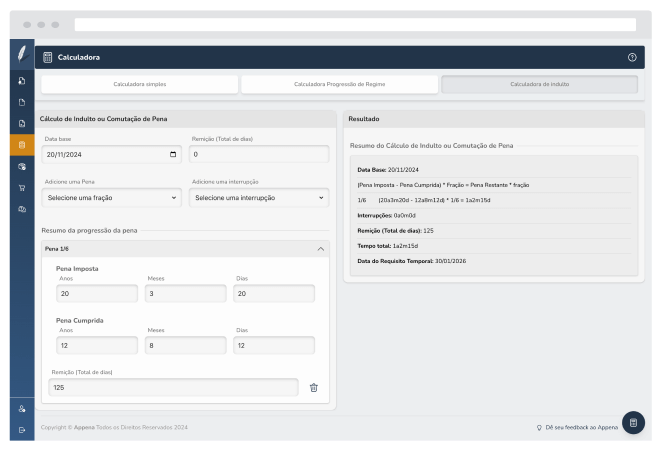The image size is (663, 450).
Task: Open the user profile sidebar icon
Action: click(x=21, y=408)
